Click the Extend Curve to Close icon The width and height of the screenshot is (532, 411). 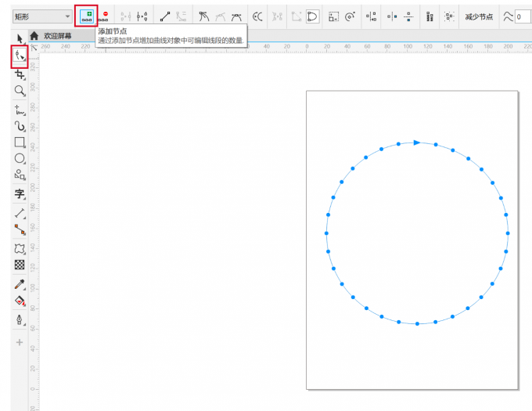[297, 16]
